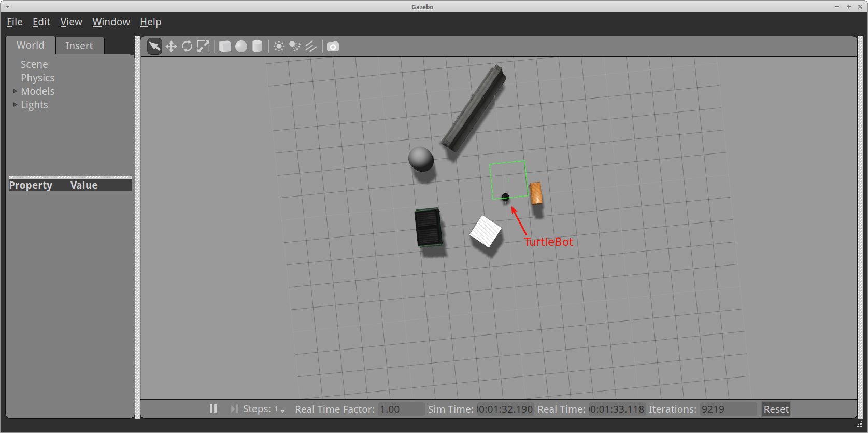Switch to the Insert tab
This screenshot has width=868, height=433.
[79, 46]
